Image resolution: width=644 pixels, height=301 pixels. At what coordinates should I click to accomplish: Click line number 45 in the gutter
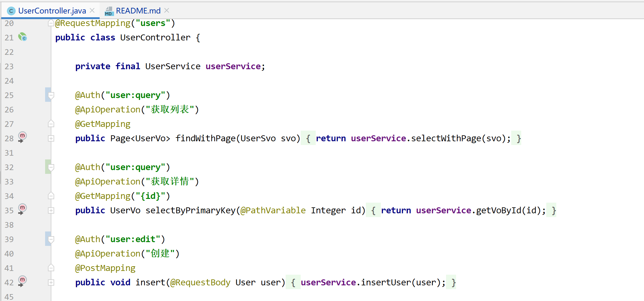click(x=9, y=297)
